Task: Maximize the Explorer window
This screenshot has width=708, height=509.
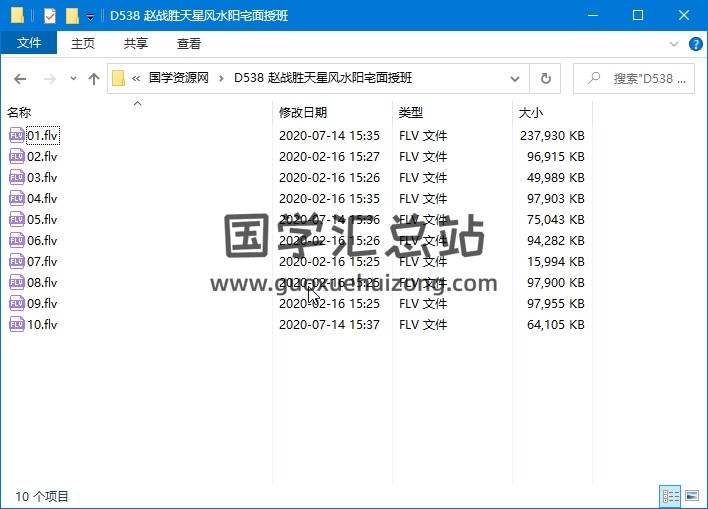Action: click(x=638, y=15)
